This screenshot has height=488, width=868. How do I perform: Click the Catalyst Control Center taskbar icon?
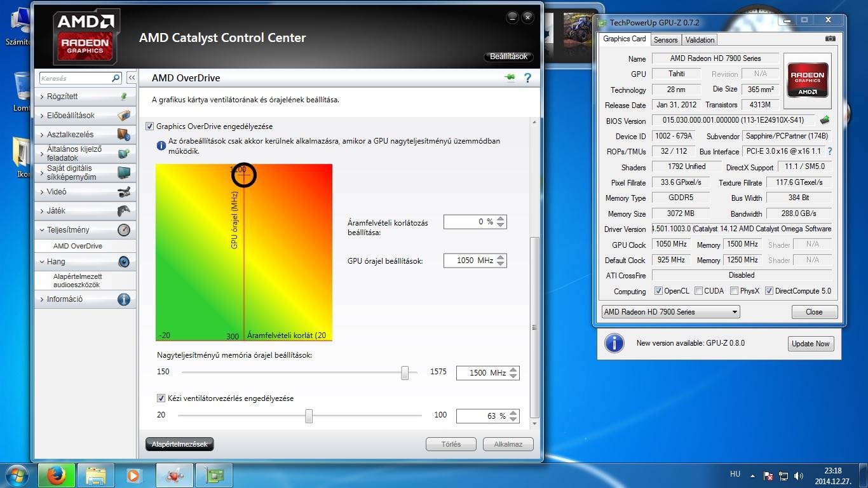[x=174, y=475]
